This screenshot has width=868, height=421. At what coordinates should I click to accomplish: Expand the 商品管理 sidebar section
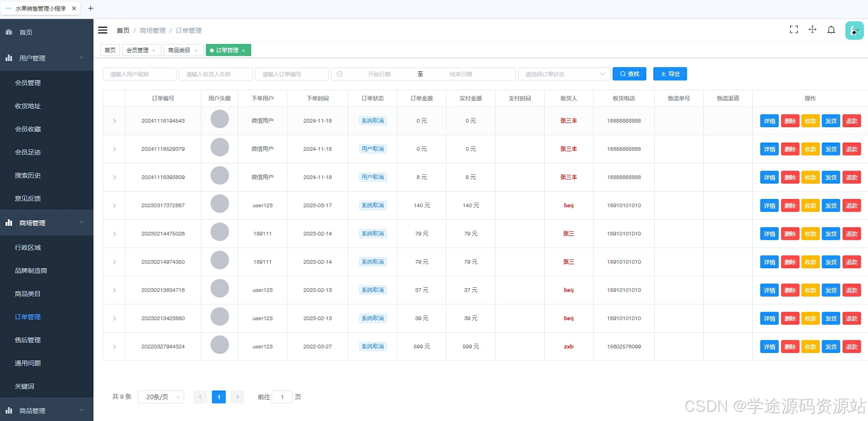(x=46, y=410)
